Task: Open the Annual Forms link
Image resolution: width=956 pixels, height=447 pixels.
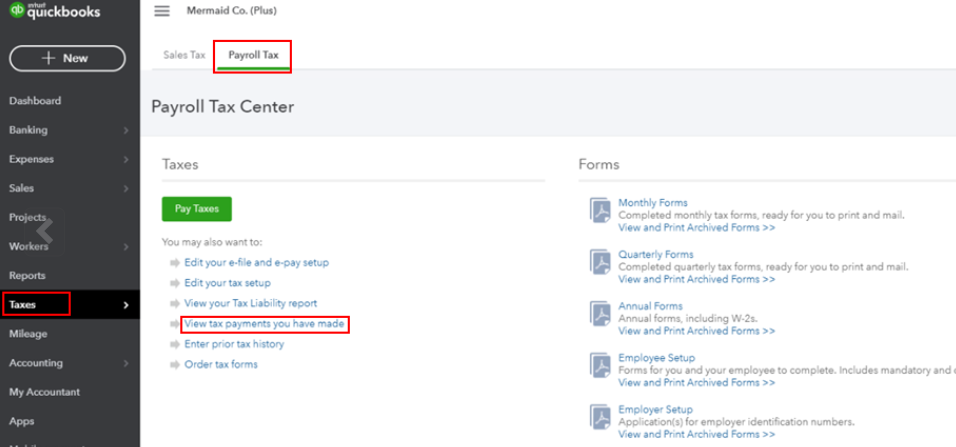Action: [x=651, y=306]
